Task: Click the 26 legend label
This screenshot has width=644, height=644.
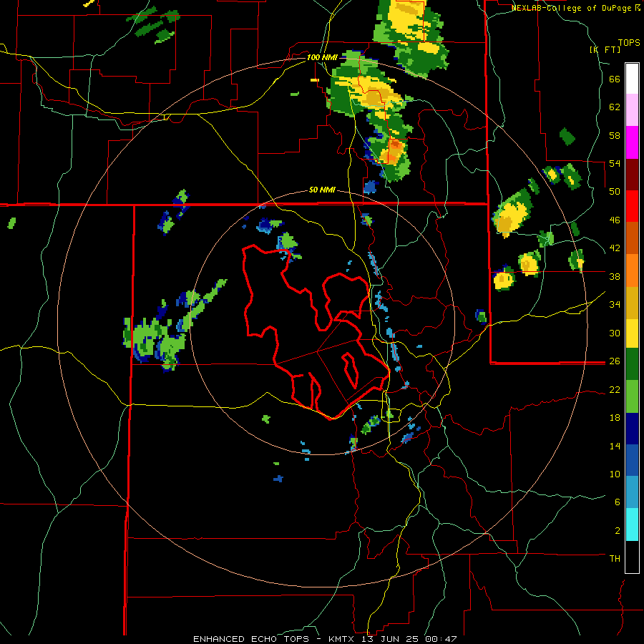Action: pos(615,361)
